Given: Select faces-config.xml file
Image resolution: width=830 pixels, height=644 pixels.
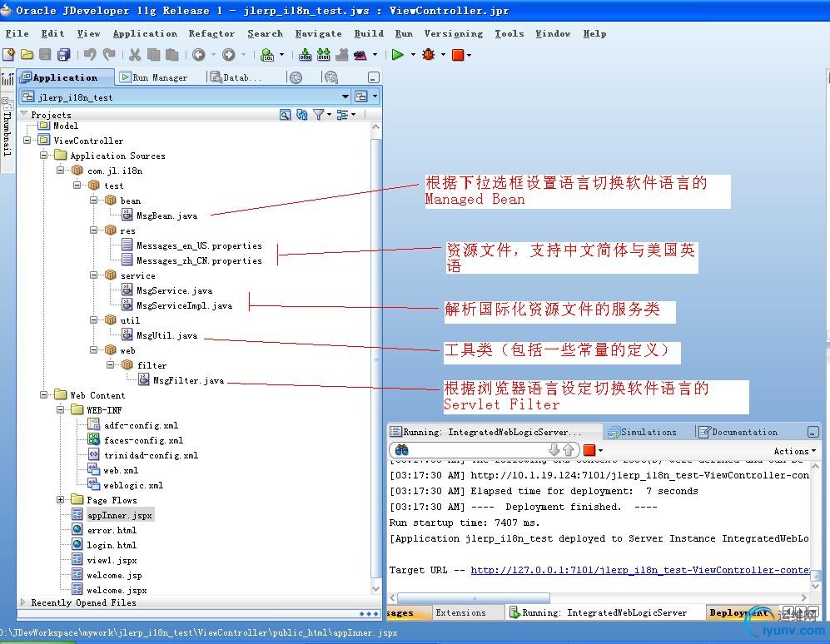Looking at the screenshot, I should pos(143,440).
